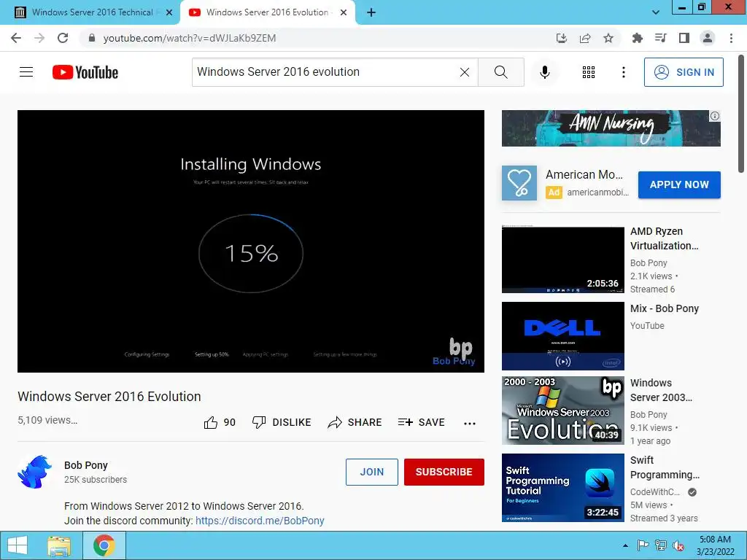The height and width of the screenshot is (560, 747).
Task: Open the AMD Ryzen Virtualization video thumbnail
Action: (x=562, y=260)
